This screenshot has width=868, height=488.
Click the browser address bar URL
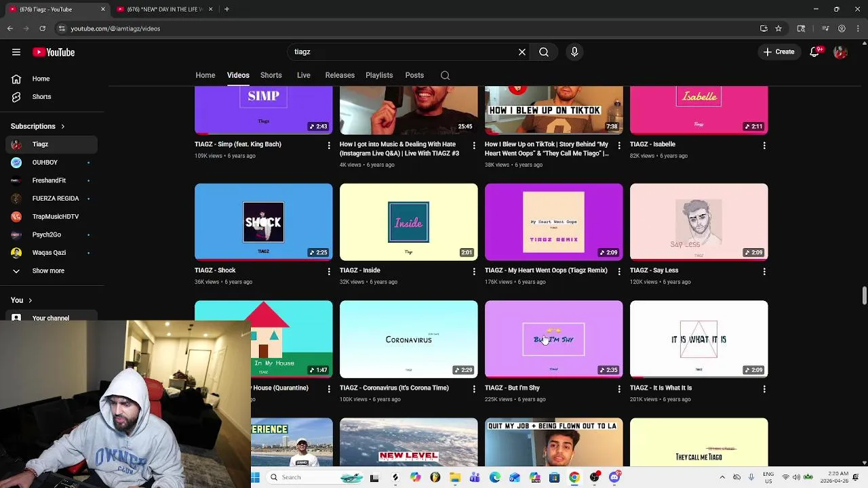[115, 28]
